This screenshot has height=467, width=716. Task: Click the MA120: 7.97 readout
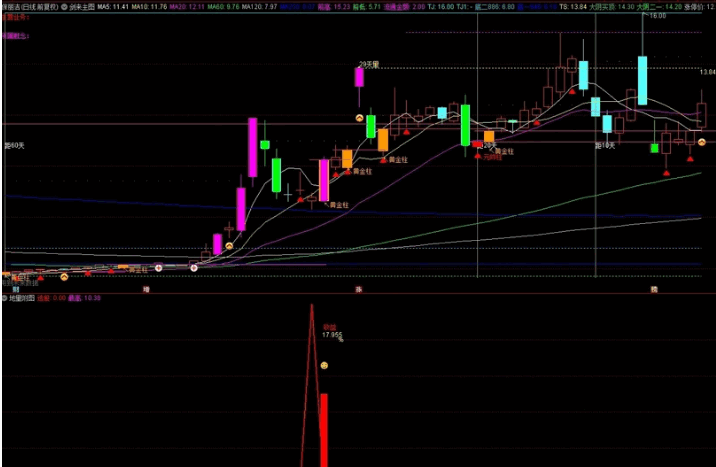click(x=259, y=7)
